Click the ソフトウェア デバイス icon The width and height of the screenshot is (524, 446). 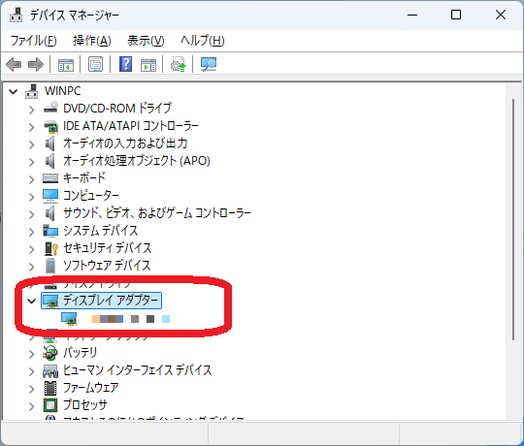pos(50,266)
